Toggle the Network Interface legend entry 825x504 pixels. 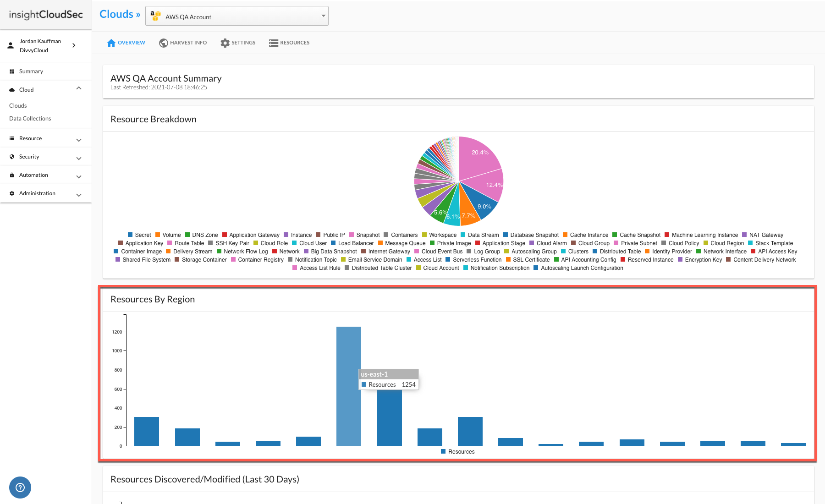(721, 252)
